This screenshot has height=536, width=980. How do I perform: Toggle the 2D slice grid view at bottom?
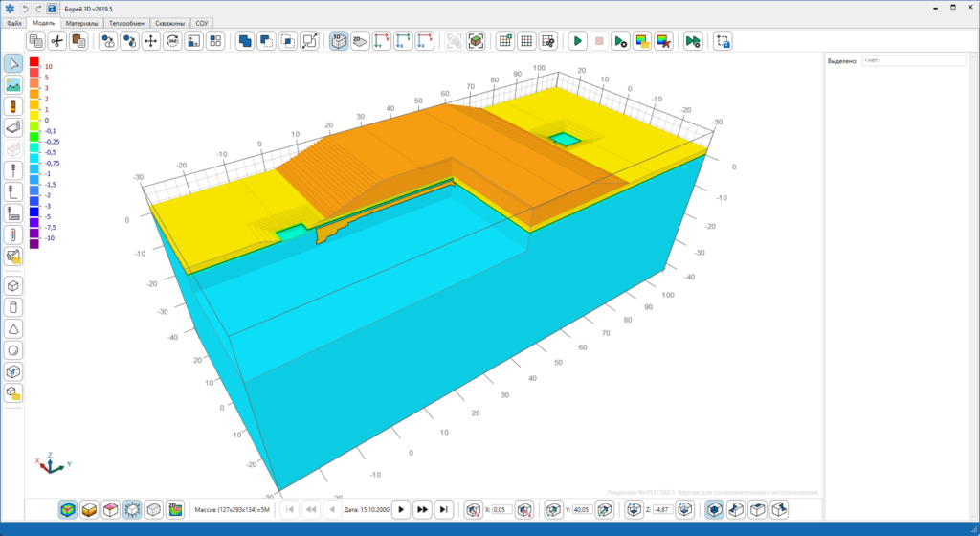pyautogui.click(x=175, y=510)
